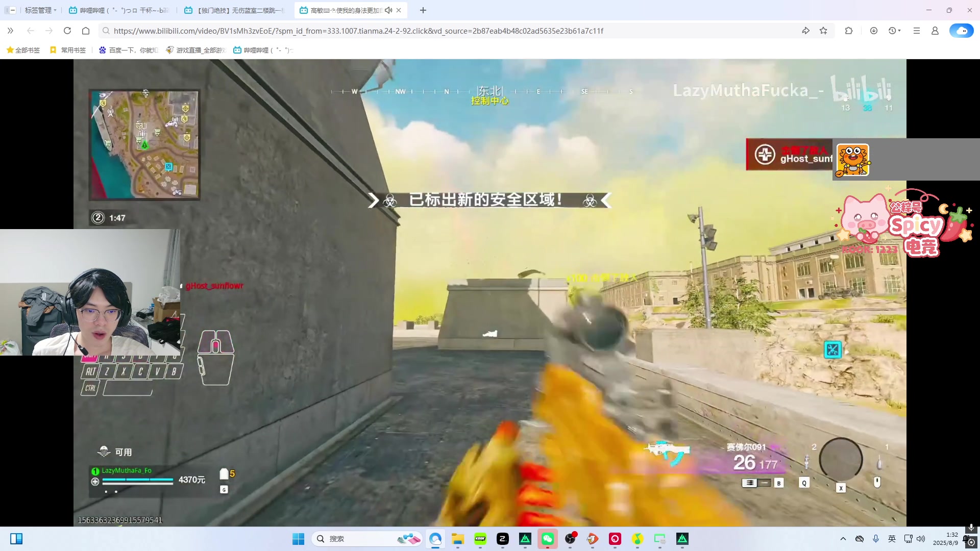This screenshot has height=551, width=980.
Task: Open the browser main menu
Action: (x=917, y=31)
